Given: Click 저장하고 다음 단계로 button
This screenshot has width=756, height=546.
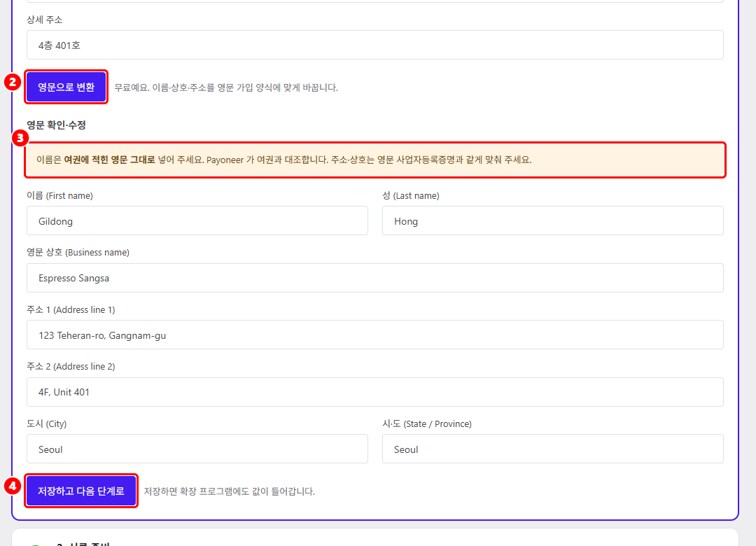Looking at the screenshot, I should pos(81,491).
